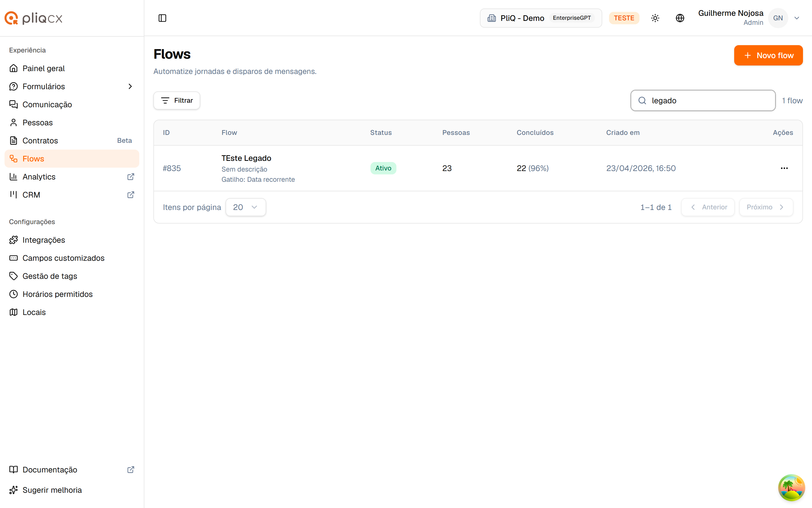The height and width of the screenshot is (508, 812).
Task: Open Campos customizados settings
Action: click(x=72, y=258)
